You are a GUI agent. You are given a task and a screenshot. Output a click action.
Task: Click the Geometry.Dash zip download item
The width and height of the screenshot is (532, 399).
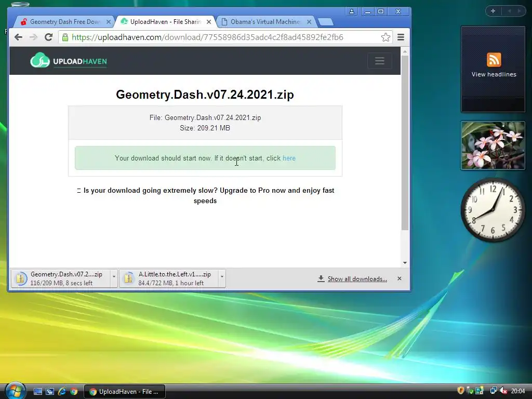[61, 278]
